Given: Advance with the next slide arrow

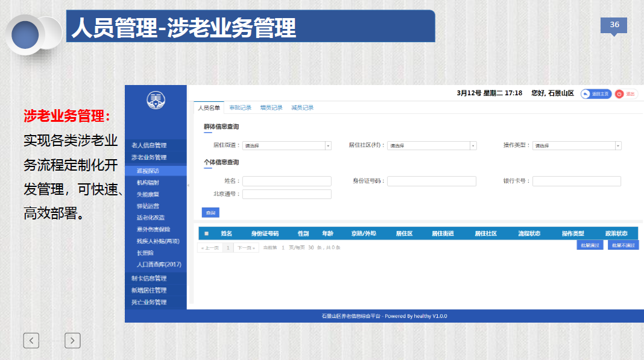Looking at the screenshot, I should (x=72, y=340).
